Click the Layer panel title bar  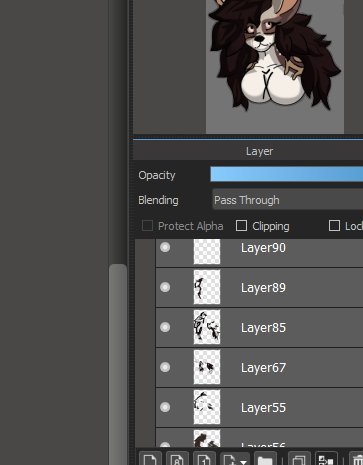pos(248,151)
